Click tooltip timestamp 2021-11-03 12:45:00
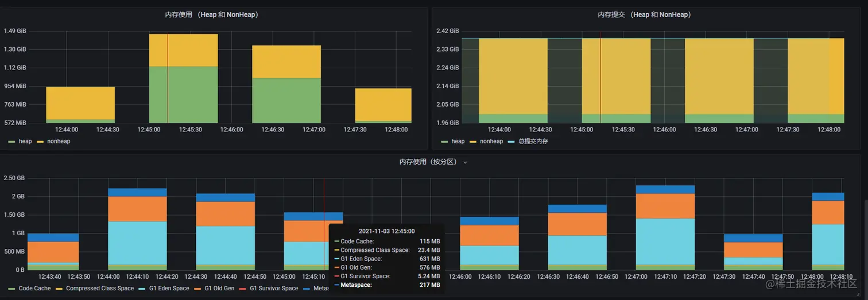This screenshot has width=868, height=300. [x=387, y=231]
